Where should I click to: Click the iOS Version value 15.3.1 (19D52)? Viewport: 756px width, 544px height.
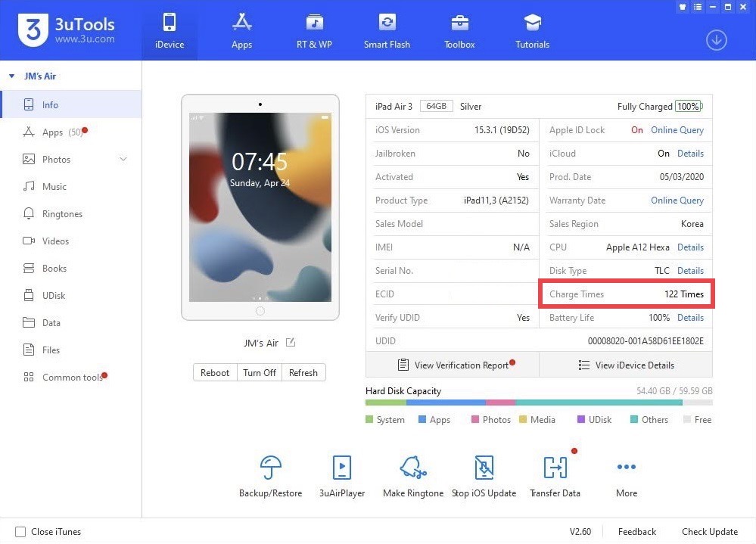[x=502, y=130]
